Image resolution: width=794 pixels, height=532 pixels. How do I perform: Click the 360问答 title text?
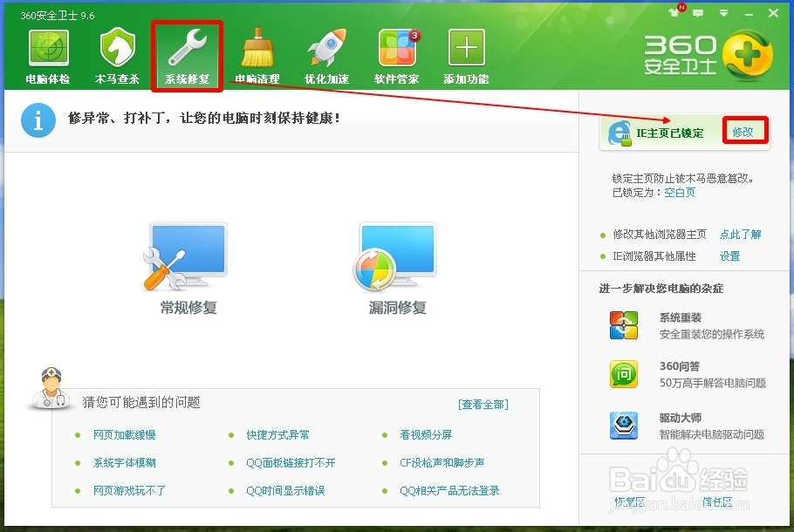pos(680,366)
